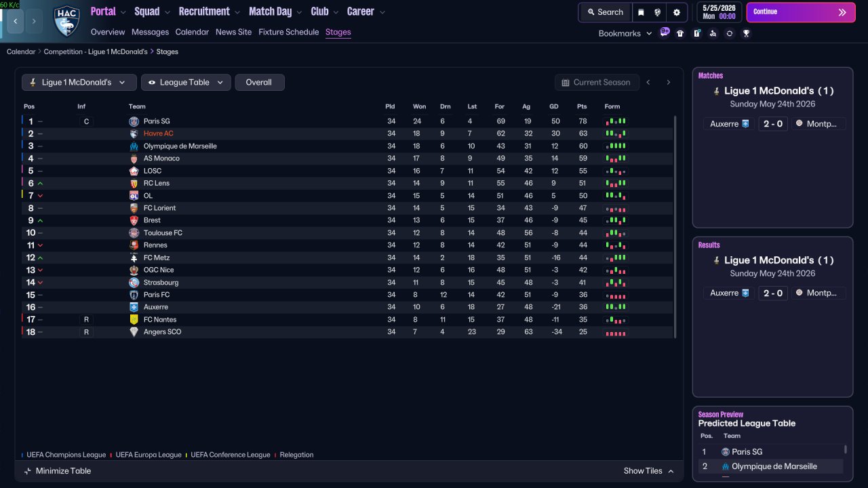Expand the Career menu chevron
The height and width of the screenshot is (488, 868).
[382, 12]
